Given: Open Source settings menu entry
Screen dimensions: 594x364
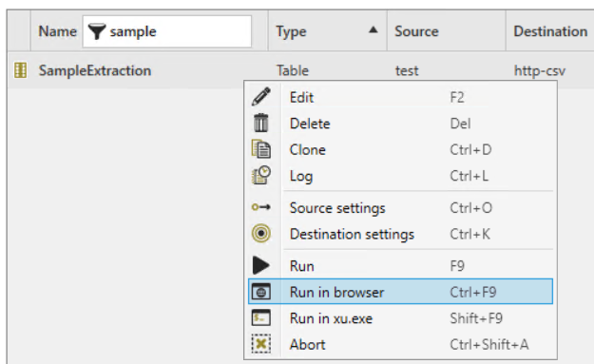Looking at the screenshot, I should pos(400,207).
